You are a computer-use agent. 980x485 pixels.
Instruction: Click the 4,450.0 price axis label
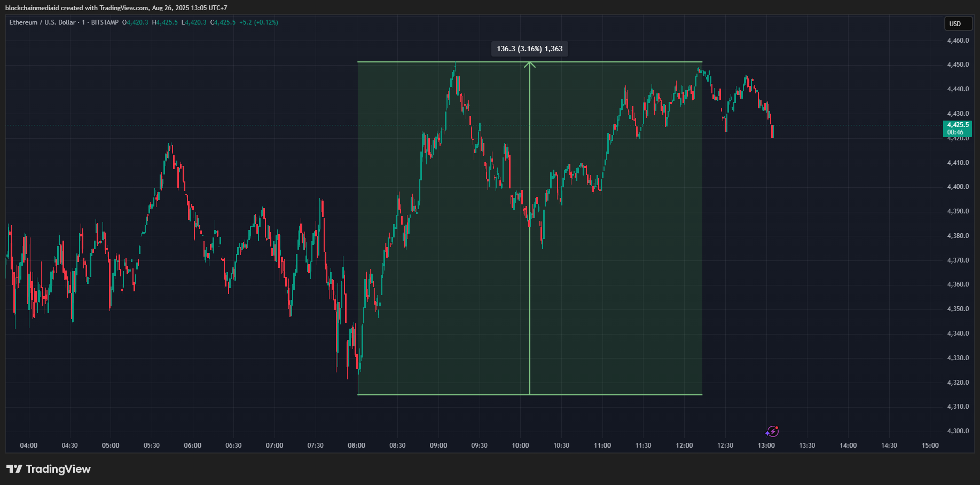(x=958, y=65)
